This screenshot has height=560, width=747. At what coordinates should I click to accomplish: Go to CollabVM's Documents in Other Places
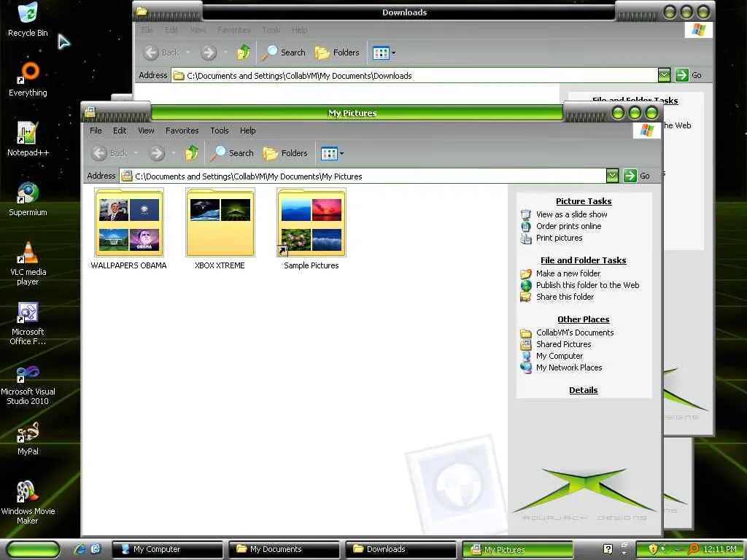click(x=575, y=332)
